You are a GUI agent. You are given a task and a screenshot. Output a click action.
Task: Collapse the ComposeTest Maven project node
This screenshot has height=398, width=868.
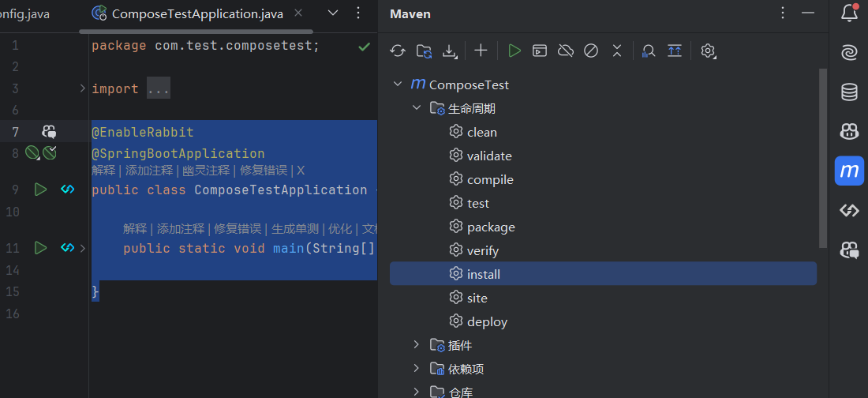point(397,84)
